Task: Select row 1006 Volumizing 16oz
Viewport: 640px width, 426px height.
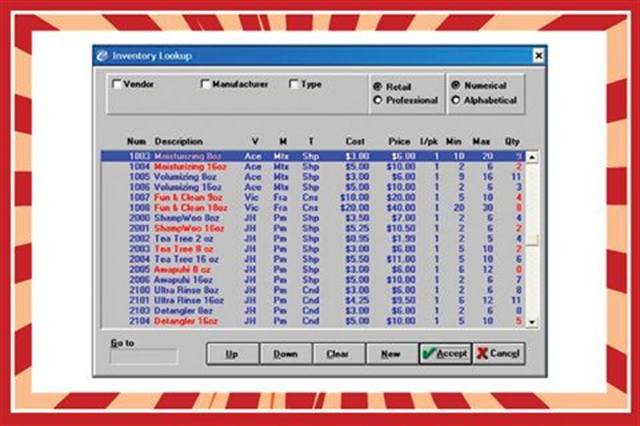Action: click(x=313, y=187)
